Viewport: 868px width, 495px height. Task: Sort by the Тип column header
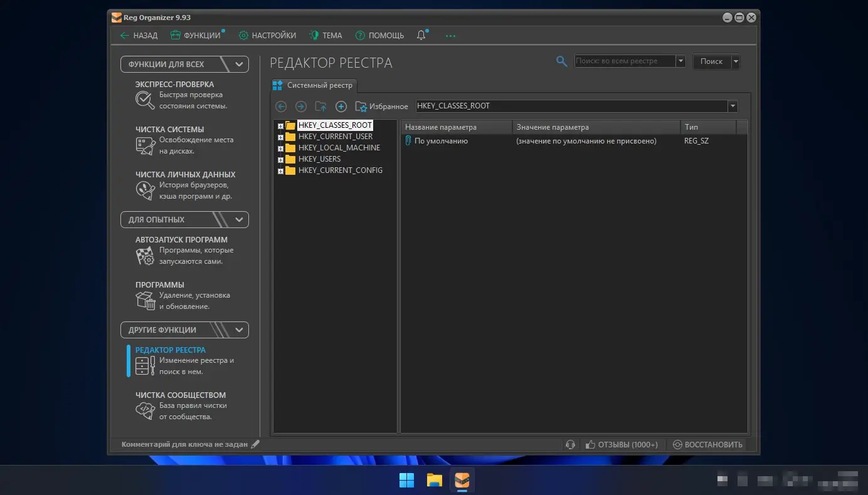[x=708, y=127]
